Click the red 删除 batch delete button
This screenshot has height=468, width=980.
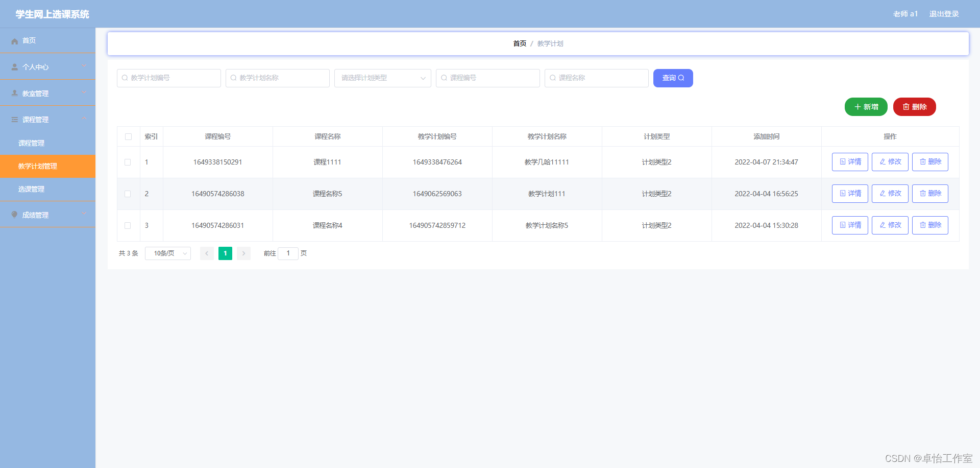[915, 107]
